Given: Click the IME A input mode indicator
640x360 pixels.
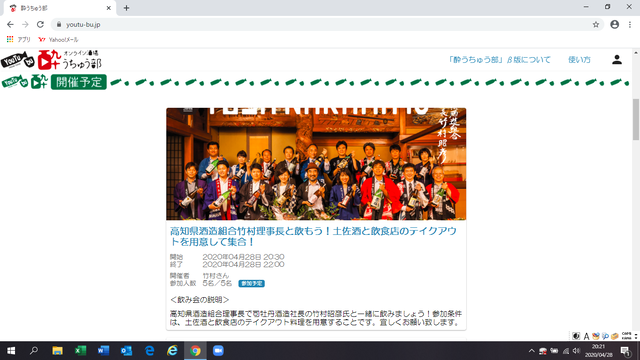Looking at the screenshot, I should point(587,336).
